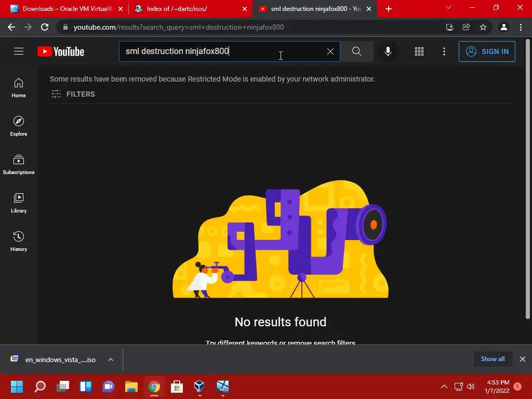Switch to the Downloads – Oracle VM VirtualBox tab

click(x=67, y=9)
